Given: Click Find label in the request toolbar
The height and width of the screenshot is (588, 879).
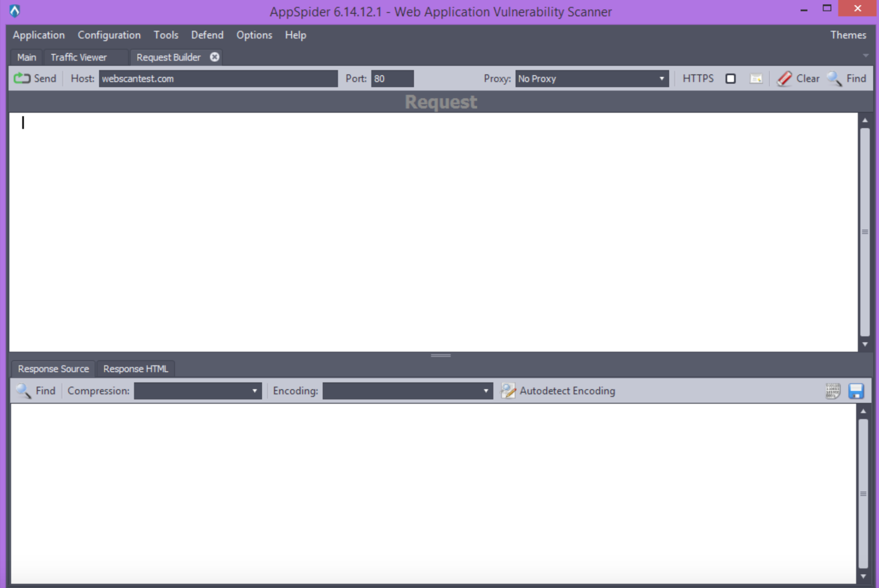Looking at the screenshot, I should click(856, 78).
